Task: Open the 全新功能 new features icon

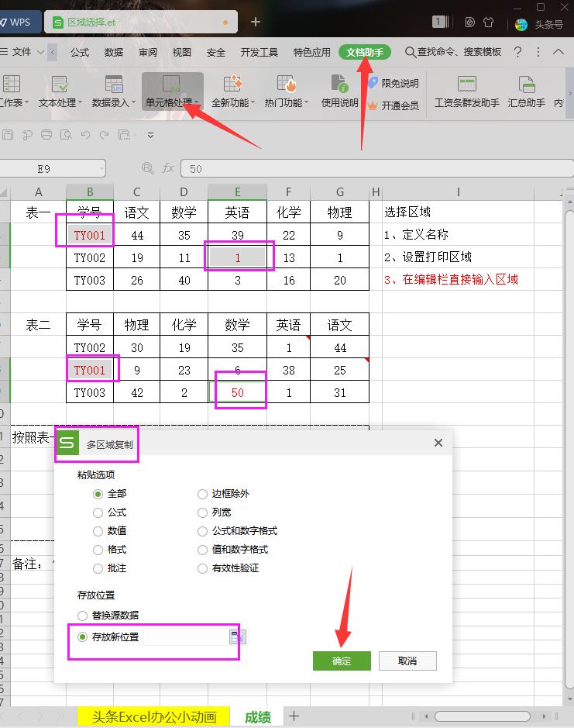Action: (233, 91)
